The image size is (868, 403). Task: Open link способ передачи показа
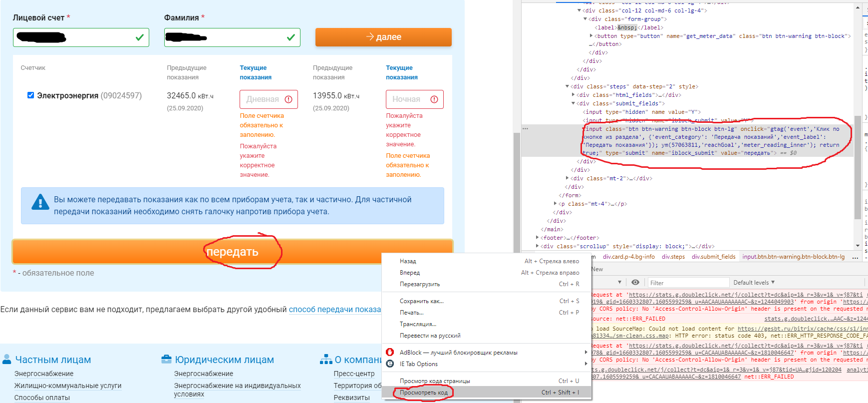pos(334,310)
